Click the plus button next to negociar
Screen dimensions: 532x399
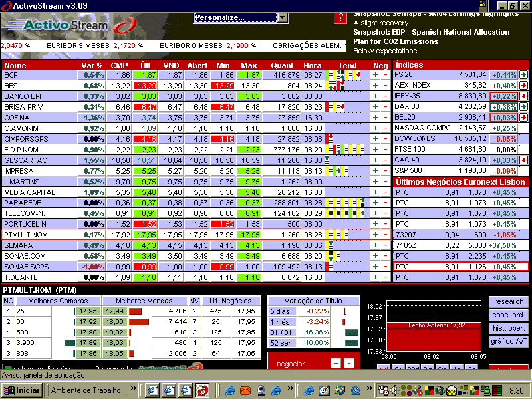(336, 363)
